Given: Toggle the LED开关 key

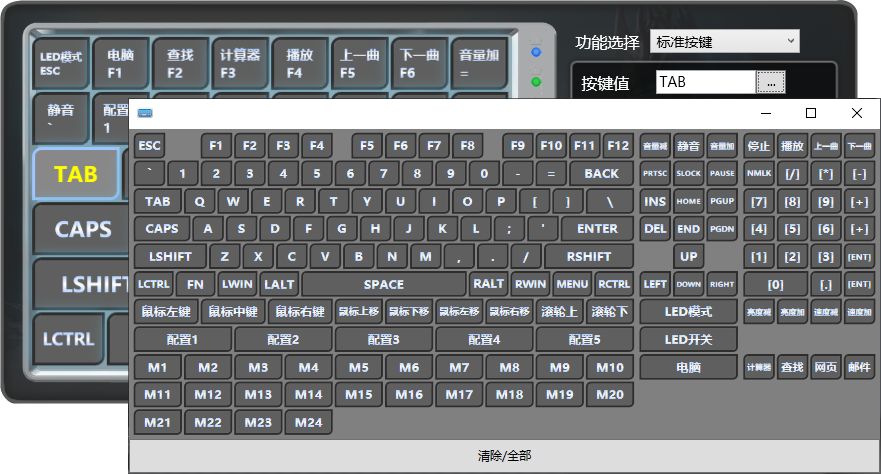Looking at the screenshot, I should pos(688,339).
